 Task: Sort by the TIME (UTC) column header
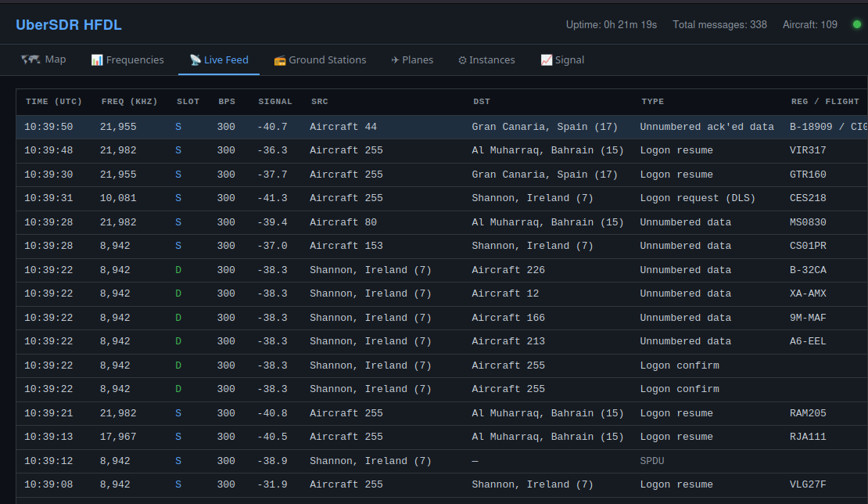(x=53, y=101)
